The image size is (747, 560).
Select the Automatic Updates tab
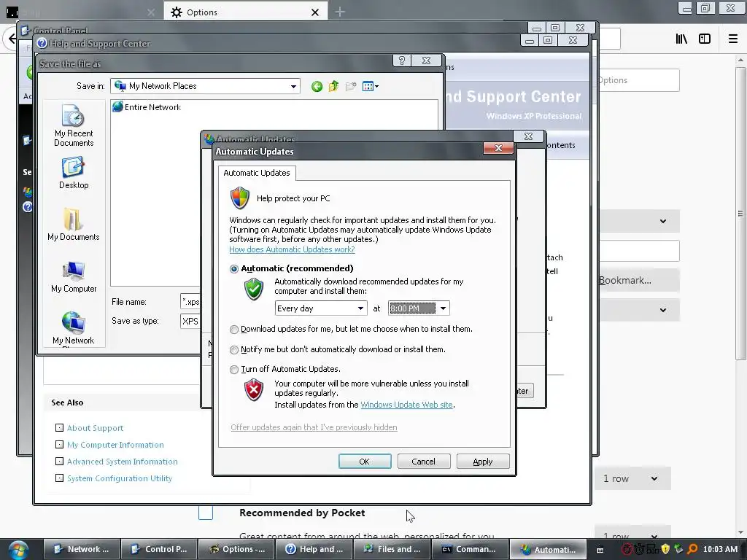click(x=257, y=173)
